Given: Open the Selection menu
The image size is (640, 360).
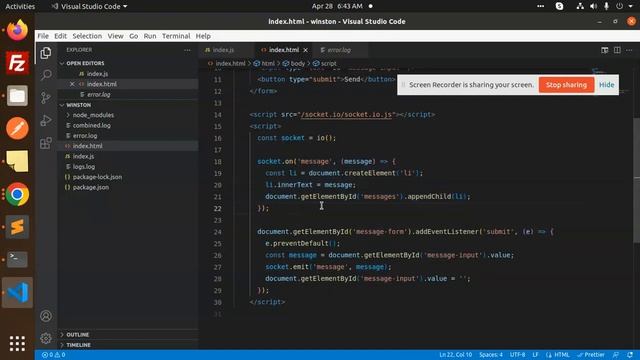Looking at the screenshot, I should coord(87,36).
